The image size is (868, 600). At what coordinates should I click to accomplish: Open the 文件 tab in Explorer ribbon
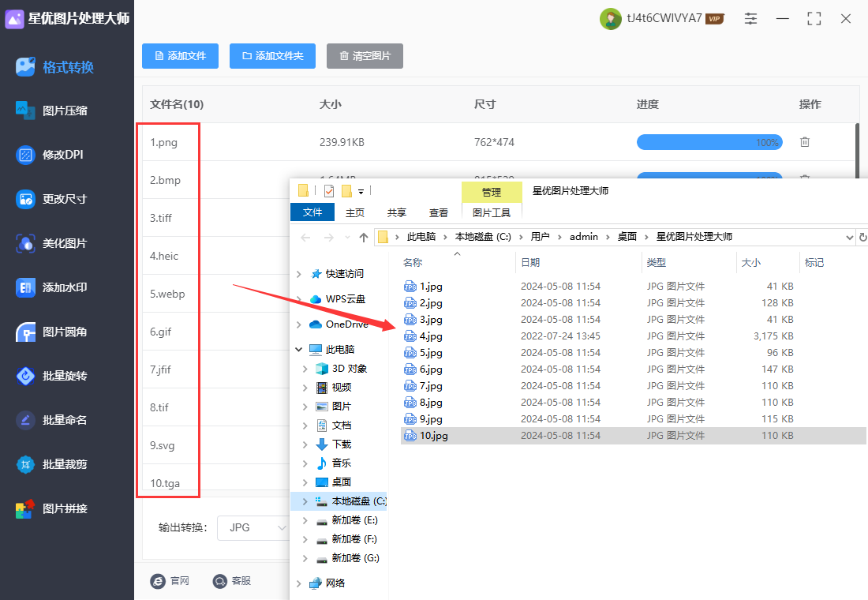[x=312, y=212]
